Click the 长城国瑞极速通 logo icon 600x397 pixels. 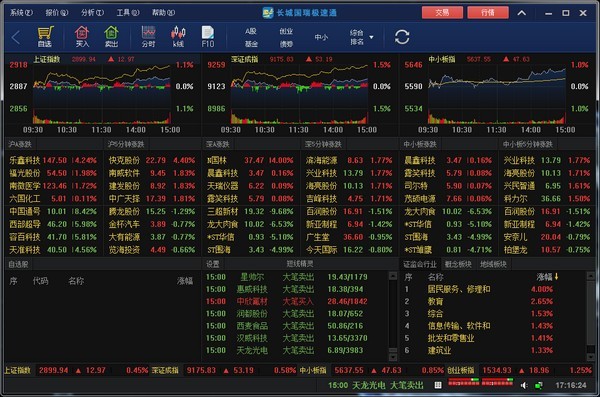pos(268,13)
